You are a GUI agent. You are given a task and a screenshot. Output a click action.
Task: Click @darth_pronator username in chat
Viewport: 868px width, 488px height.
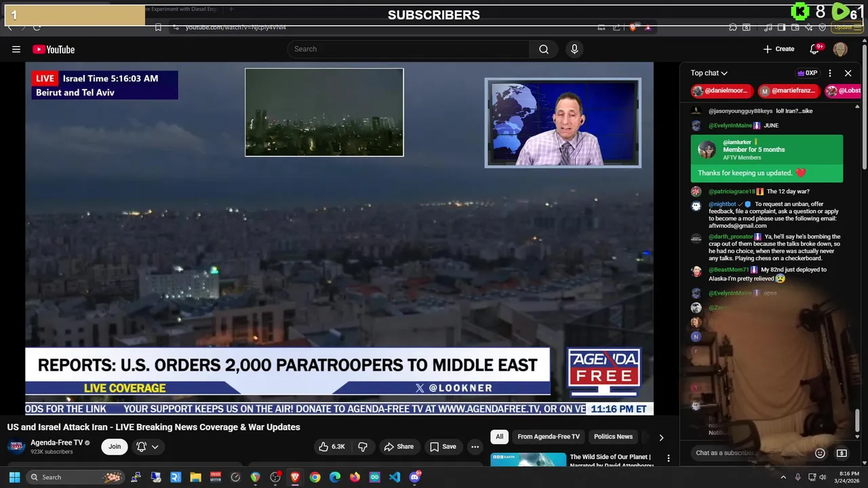pyautogui.click(x=731, y=237)
